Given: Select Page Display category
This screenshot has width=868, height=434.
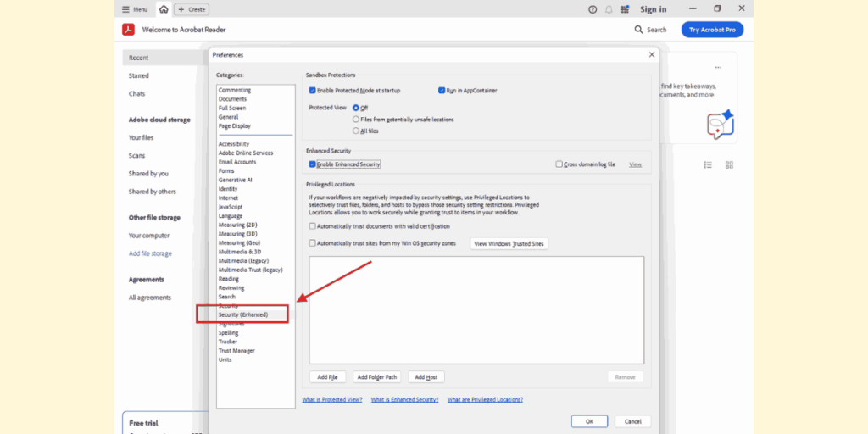Looking at the screenshot, I should point(235,125).
